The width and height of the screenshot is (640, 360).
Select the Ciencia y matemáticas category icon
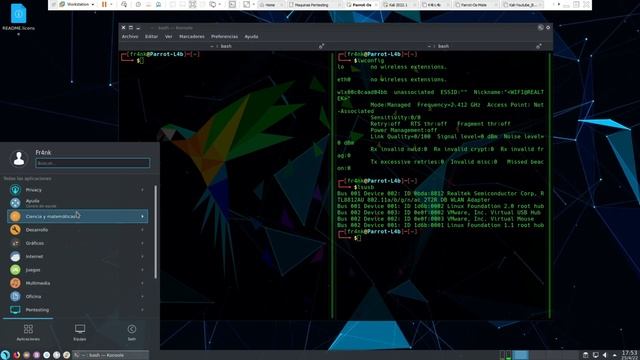[x=15, y=216]
